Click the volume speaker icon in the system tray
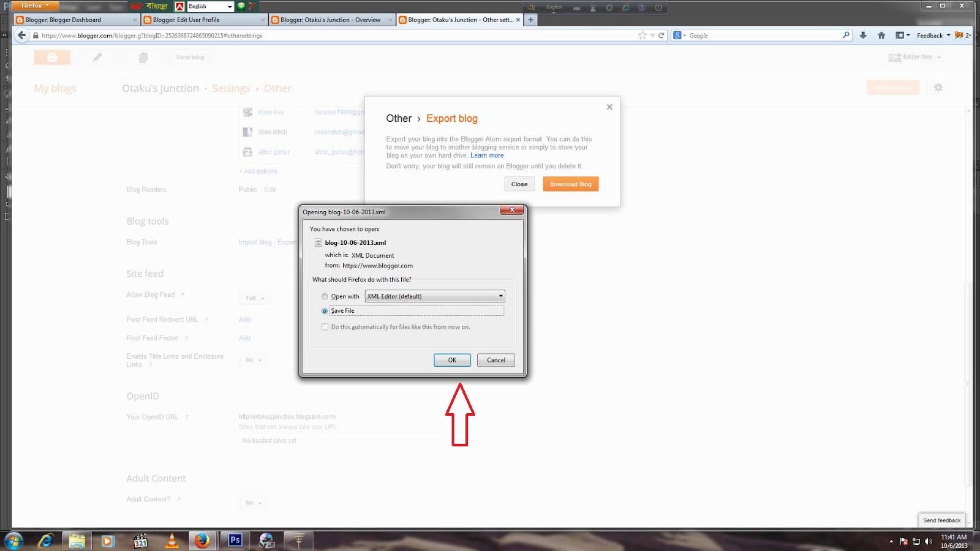The width and height of the screenshot is (980, 551). tap(929, 541)
